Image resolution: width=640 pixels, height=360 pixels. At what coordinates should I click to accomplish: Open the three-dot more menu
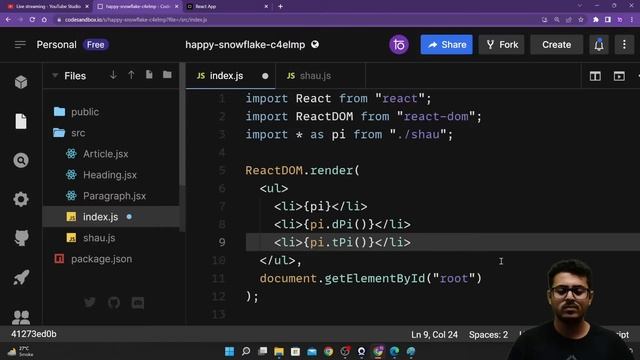(624, 44)
